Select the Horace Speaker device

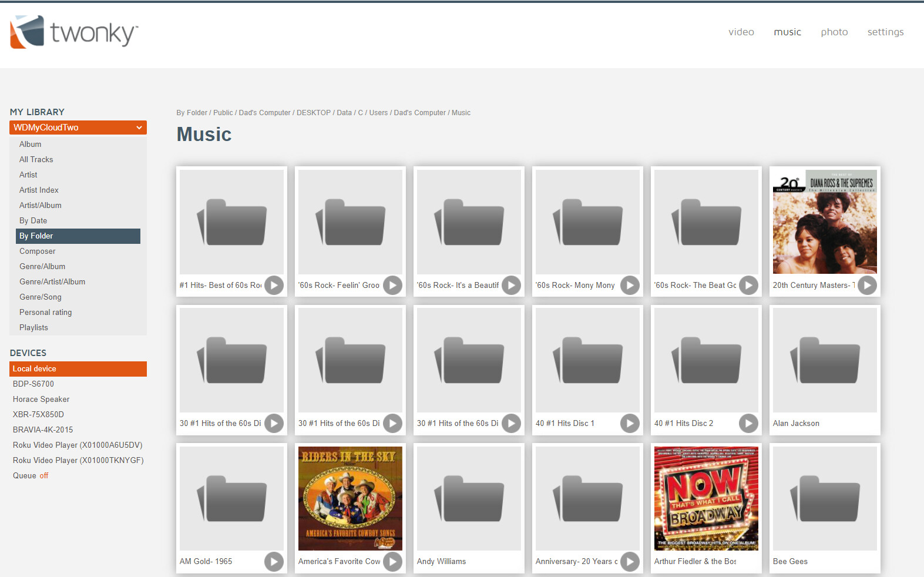[x=41, y=400]
